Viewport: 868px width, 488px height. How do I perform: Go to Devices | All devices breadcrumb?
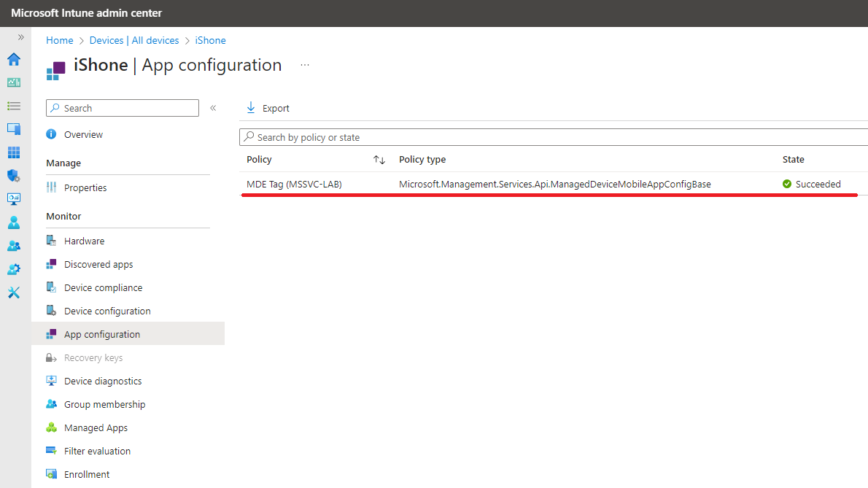[x=134, y=40]
